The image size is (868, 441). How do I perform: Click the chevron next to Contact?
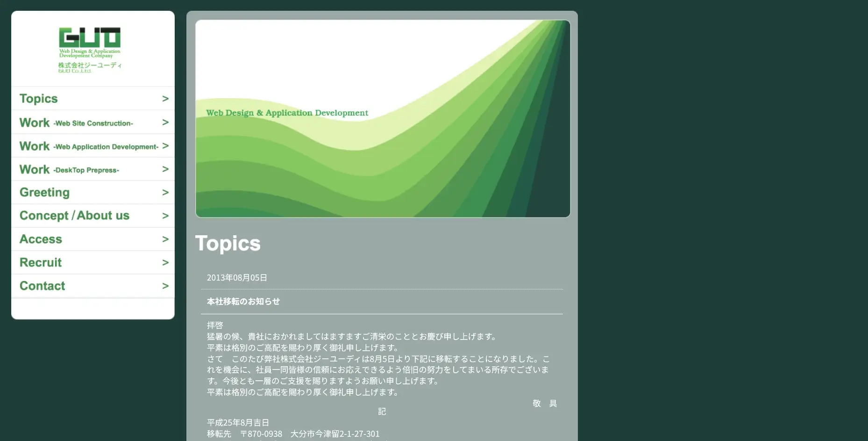pos(165,286)
